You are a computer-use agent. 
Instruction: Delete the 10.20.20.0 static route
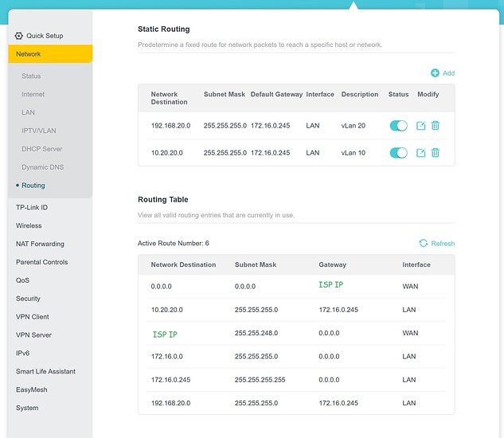[436, 153]
